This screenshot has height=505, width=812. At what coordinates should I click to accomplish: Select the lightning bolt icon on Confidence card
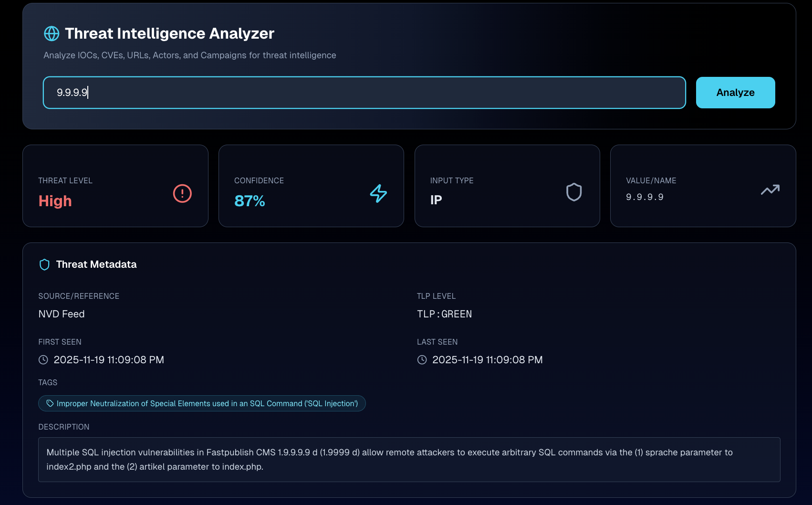tap(378, 194)
